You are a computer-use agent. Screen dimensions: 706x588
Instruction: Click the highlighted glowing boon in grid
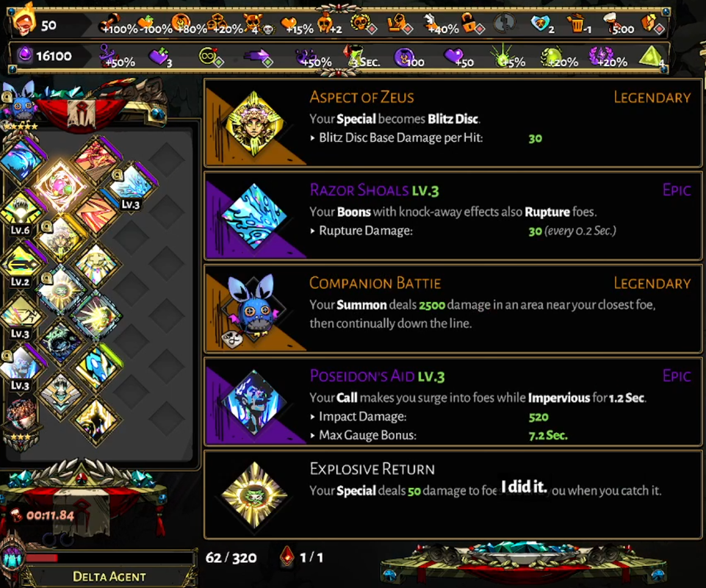[61, 186]
